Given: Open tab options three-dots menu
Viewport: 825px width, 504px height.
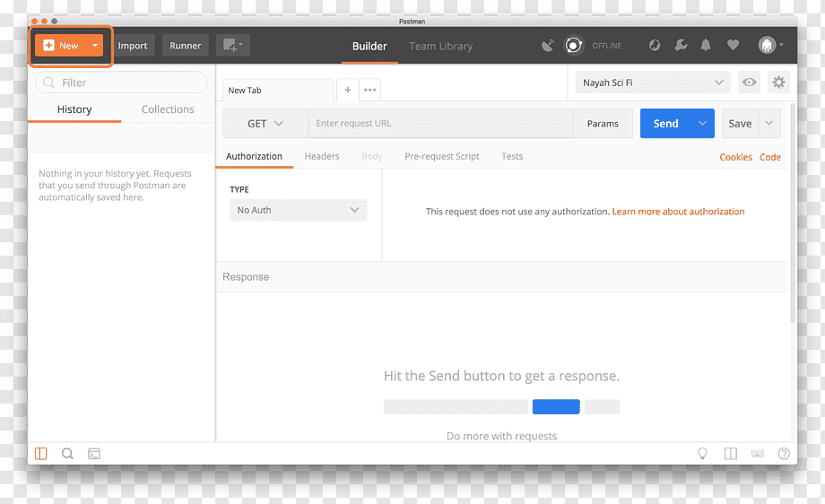Looking at the screenshot, I should pyautogui.click(x=369, y=90).
